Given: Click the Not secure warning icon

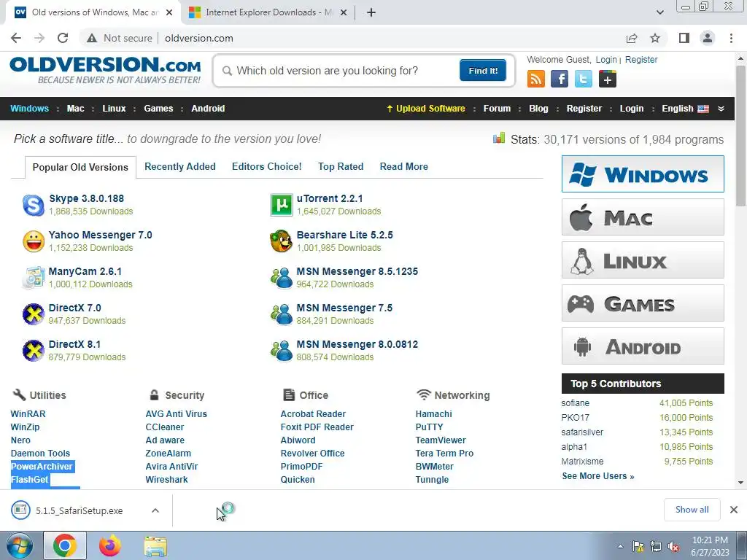Looking at the screenshot, I should (x=92, y=38).
